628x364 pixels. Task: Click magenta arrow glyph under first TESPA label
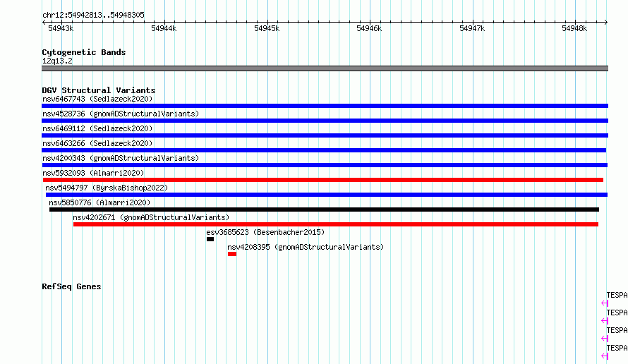point(605,303)
